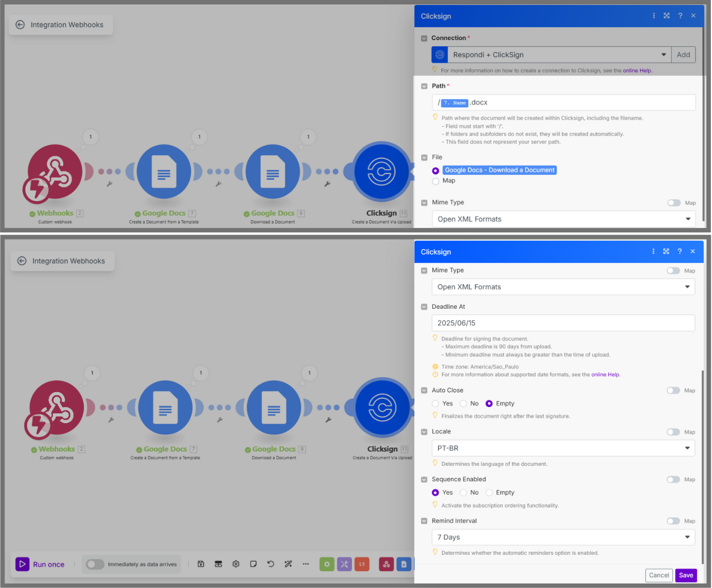
Task: Toggle Map switch for Remind Interval
Action: (673, 521)
